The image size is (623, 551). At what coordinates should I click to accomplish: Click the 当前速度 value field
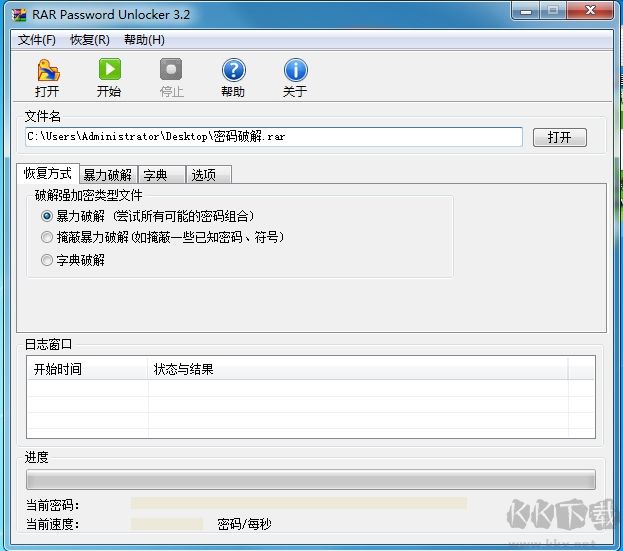pyautogui.click(x=167, y=524)
